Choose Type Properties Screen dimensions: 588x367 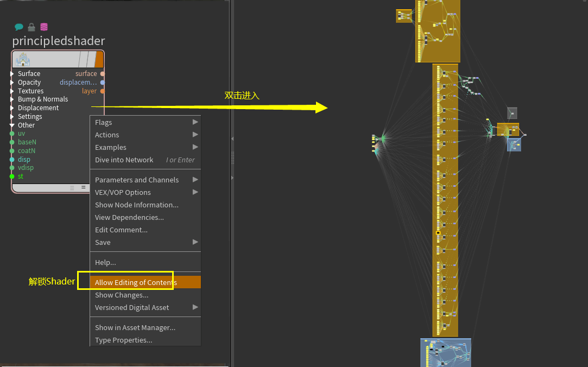(146, 340)
